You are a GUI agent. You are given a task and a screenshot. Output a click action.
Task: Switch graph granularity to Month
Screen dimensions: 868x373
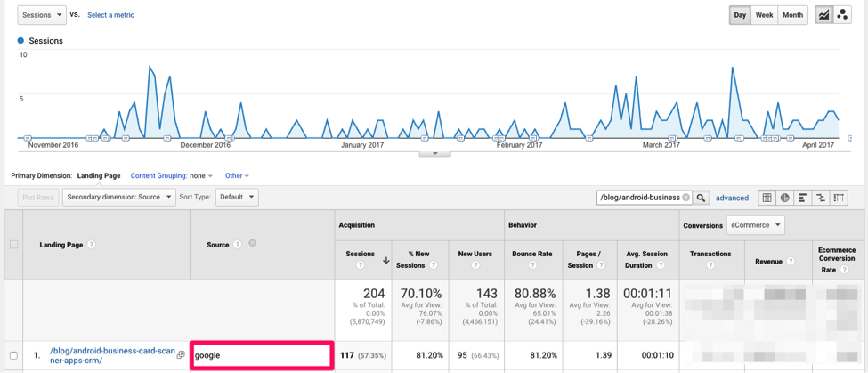pyautogui.click(x=792, y=15)
